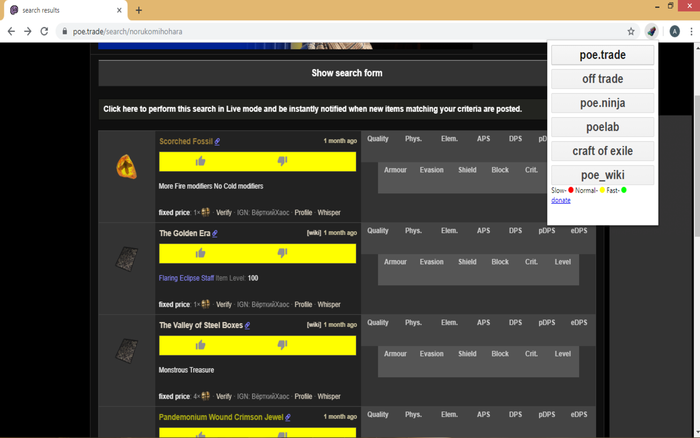Reload the page

[x=44, y=31]
